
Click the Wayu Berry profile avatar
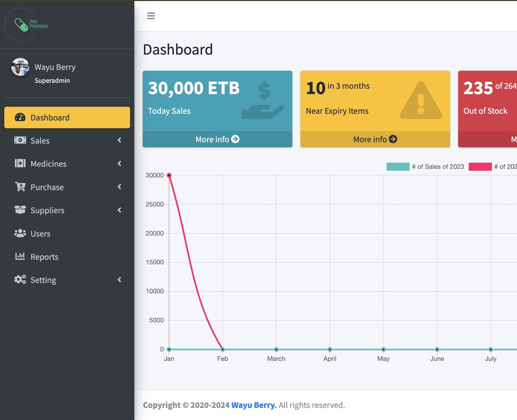[x=20, y=67]
